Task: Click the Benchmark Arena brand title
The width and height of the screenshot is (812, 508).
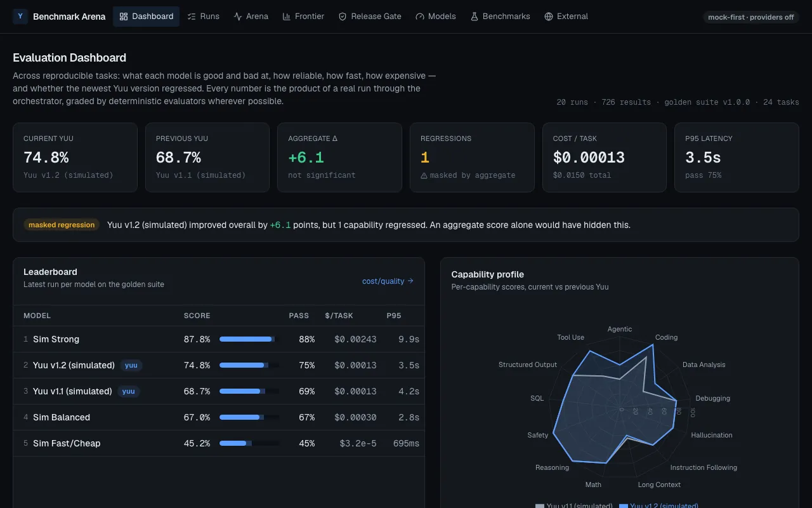Action: tap(69, 17)
